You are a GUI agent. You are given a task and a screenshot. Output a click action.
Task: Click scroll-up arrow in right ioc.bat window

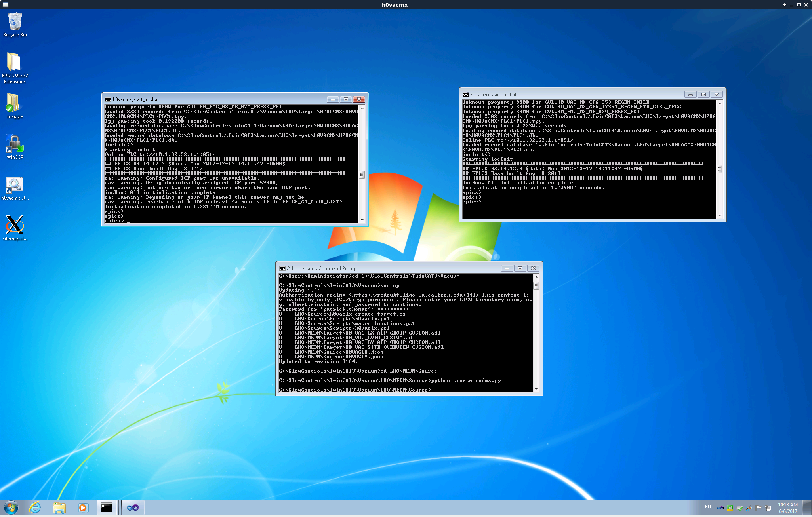tap(719, 103)
